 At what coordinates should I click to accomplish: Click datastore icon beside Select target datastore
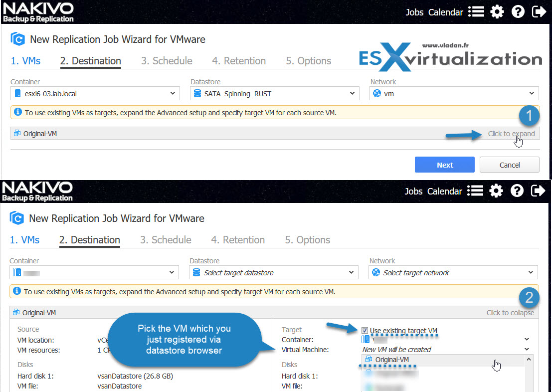(196, 273)
